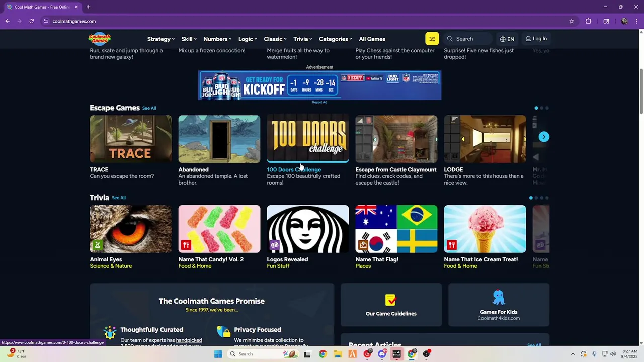
Task: Click the Coolmath Games logo
Action: click(x=100, y=39)
